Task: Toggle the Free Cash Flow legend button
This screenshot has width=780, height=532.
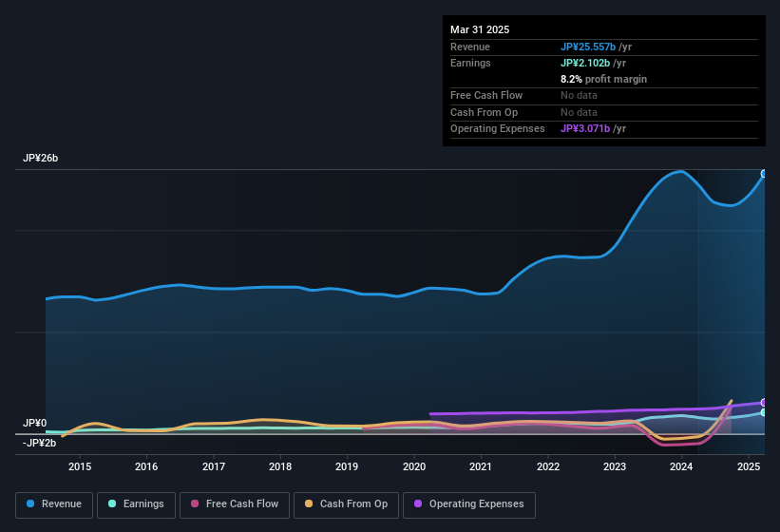Action: 235,504
